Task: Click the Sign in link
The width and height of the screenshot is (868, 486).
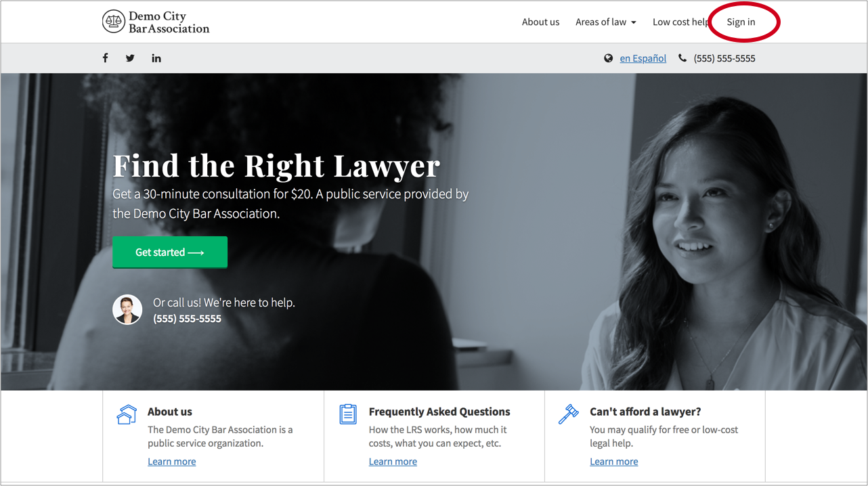Action: 741,22
